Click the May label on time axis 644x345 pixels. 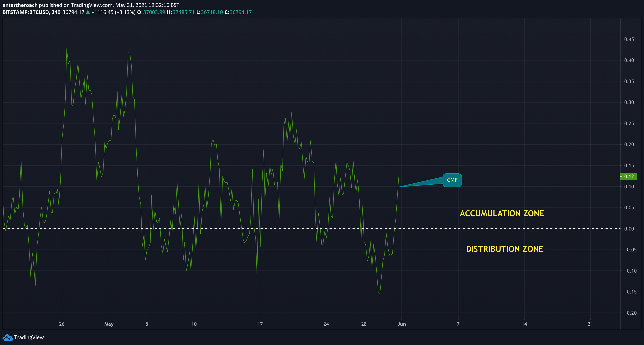pos(109,324)
